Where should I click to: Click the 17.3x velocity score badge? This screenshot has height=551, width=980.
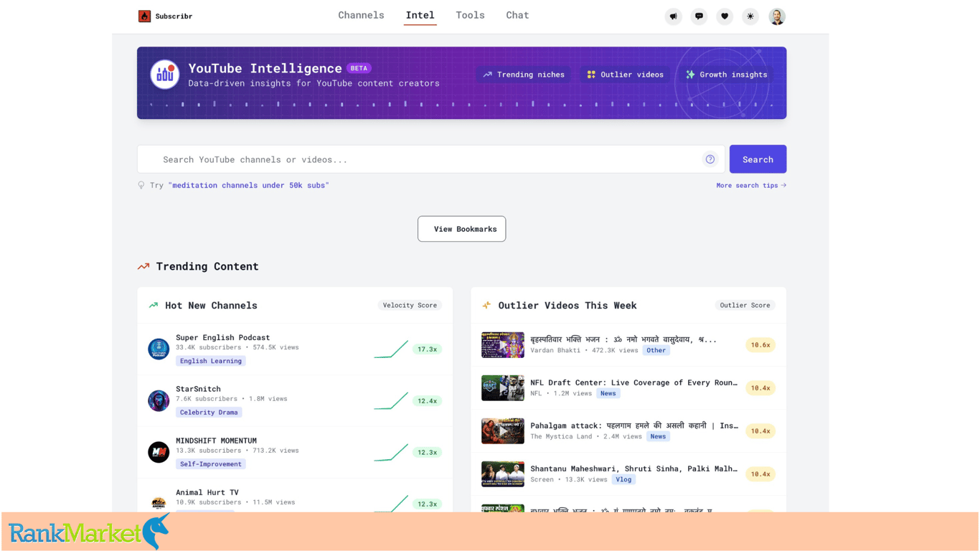(x=428, y=349)
